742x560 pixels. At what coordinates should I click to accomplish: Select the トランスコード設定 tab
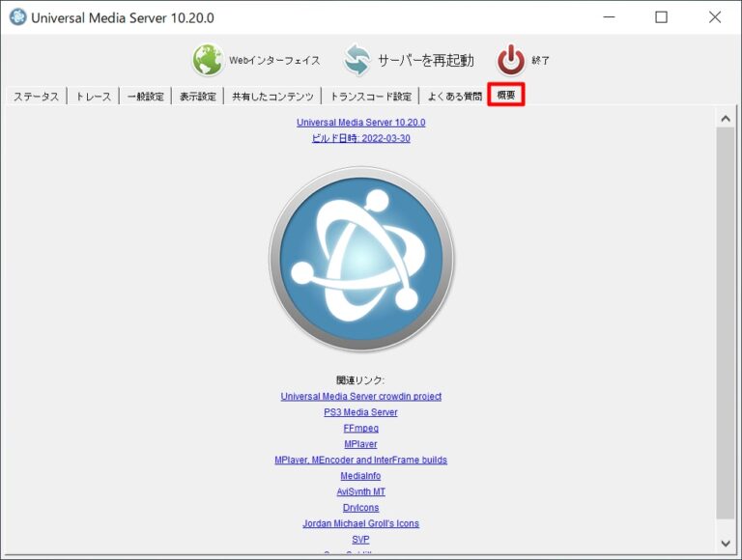[371, 97]
